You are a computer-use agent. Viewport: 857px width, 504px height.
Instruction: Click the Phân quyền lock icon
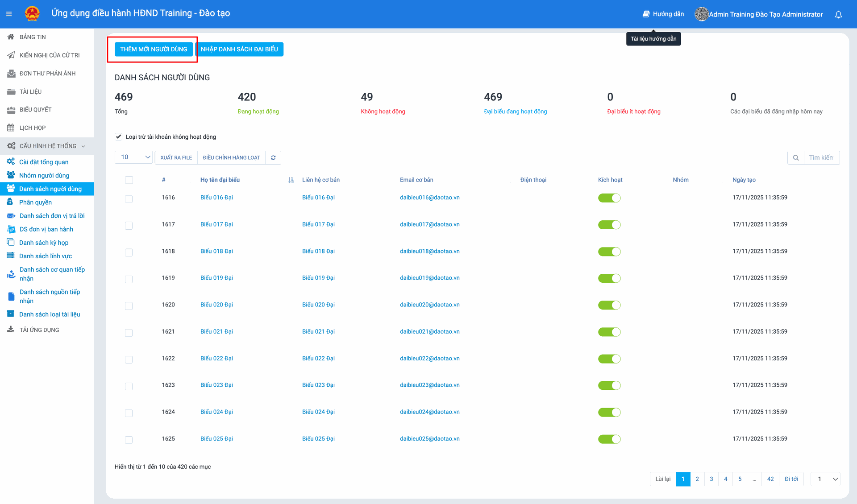[x=10, y=202]
